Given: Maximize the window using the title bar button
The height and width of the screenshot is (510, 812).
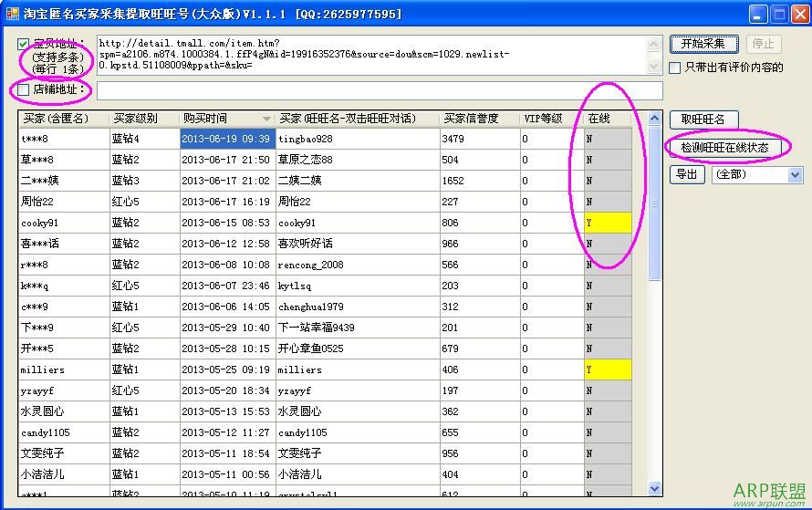Looking at the screenshot, I should (x=779, y=14).
